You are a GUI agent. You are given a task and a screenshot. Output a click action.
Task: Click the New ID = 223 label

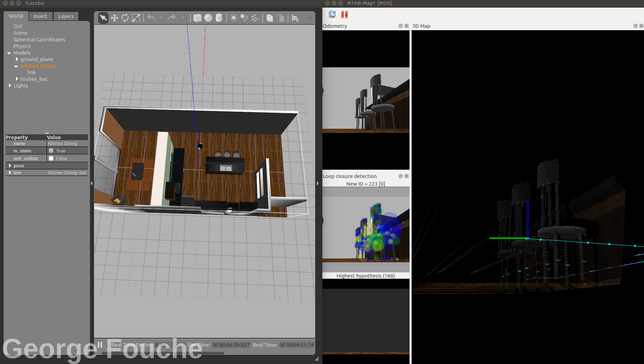tap(365, 184)
